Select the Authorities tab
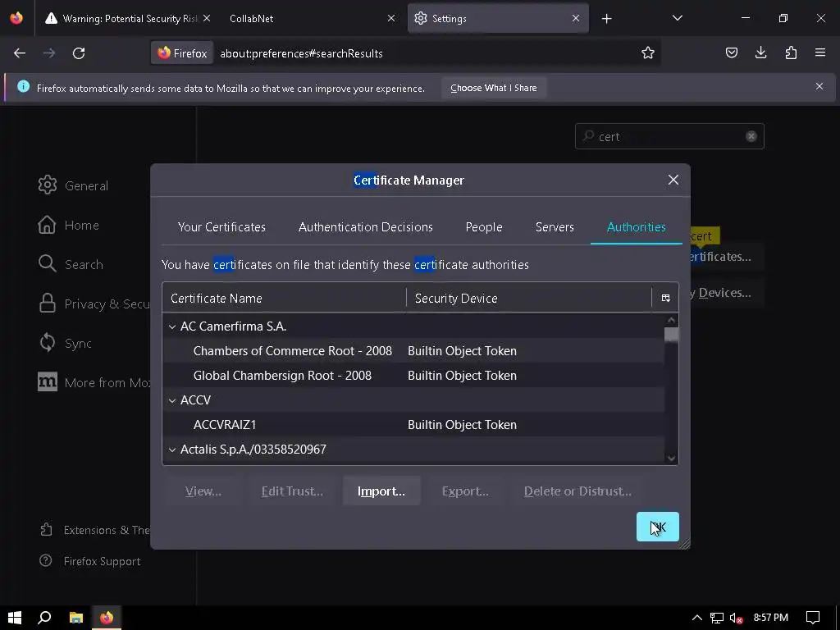The width and height of the screenshot is (840, 630). (x=636, y=227)
